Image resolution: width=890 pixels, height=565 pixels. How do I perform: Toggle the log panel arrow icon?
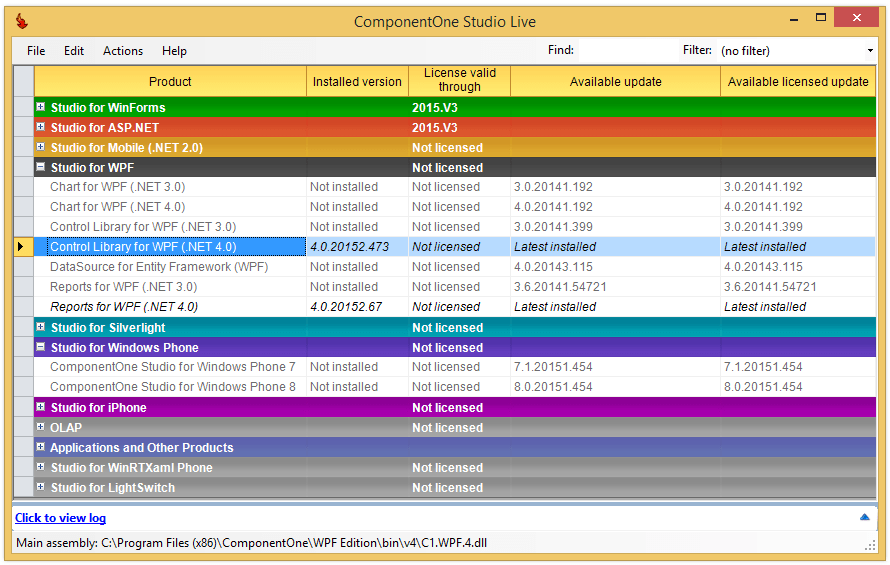point(864,517)
